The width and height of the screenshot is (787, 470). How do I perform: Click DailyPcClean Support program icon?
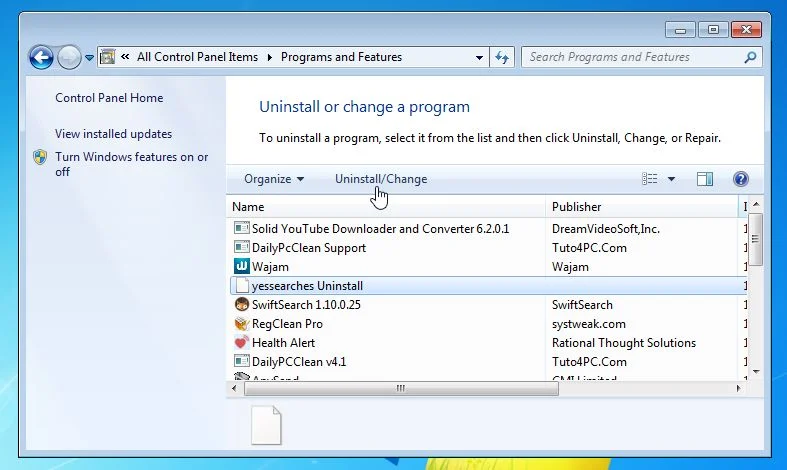pyautogui.click(x=241, y=248)
